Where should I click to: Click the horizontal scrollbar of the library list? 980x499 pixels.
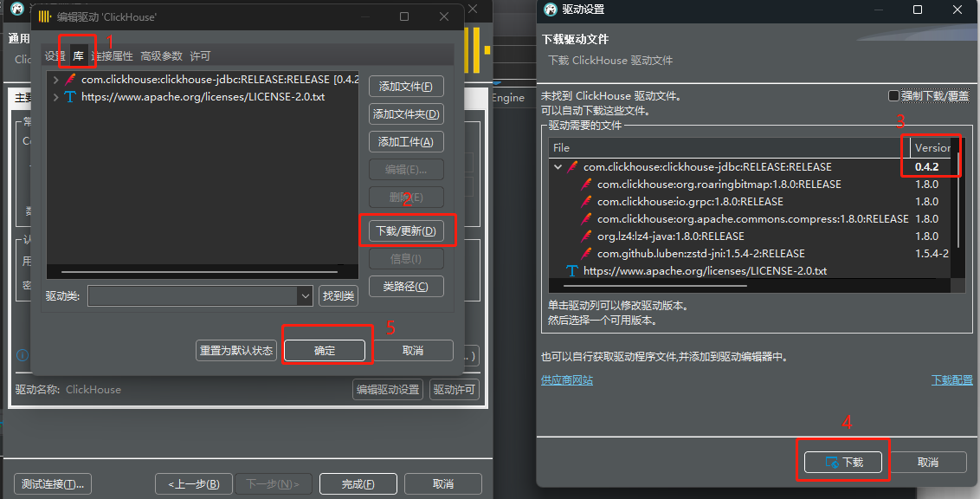(199, 272)
